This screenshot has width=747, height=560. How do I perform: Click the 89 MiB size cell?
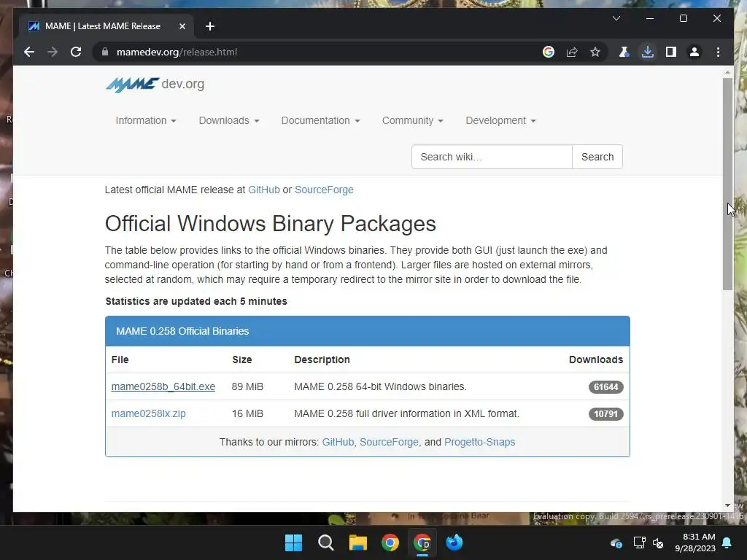pyautogui.click(x=247, y=386)
